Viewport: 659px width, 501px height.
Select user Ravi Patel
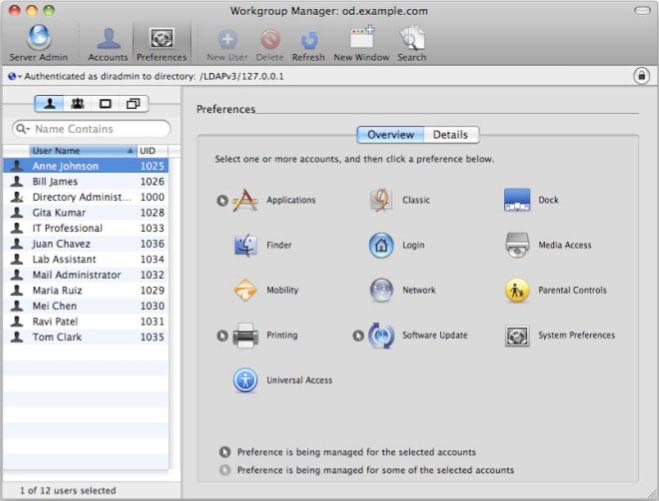tap(86, 322)
